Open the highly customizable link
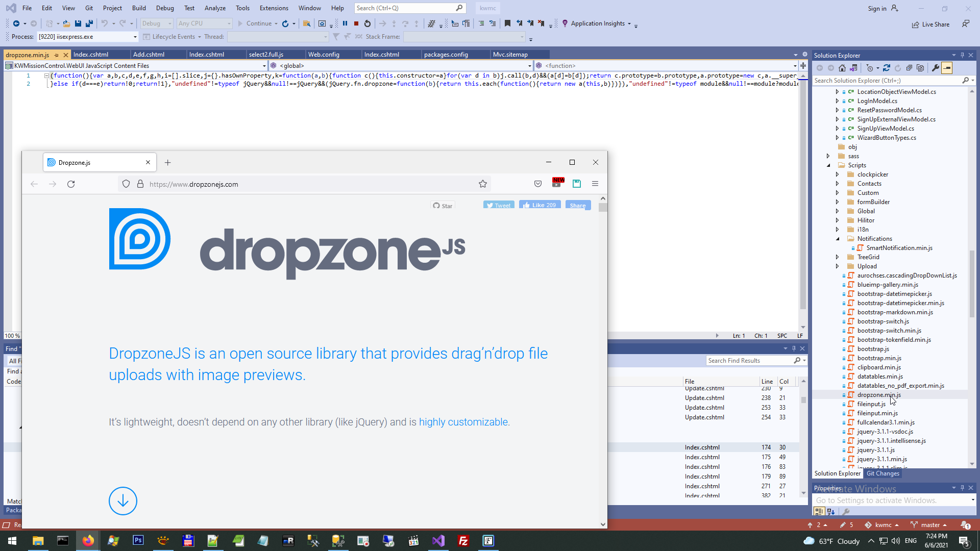Viewport: 980px width, 551px height. point(463,422)
